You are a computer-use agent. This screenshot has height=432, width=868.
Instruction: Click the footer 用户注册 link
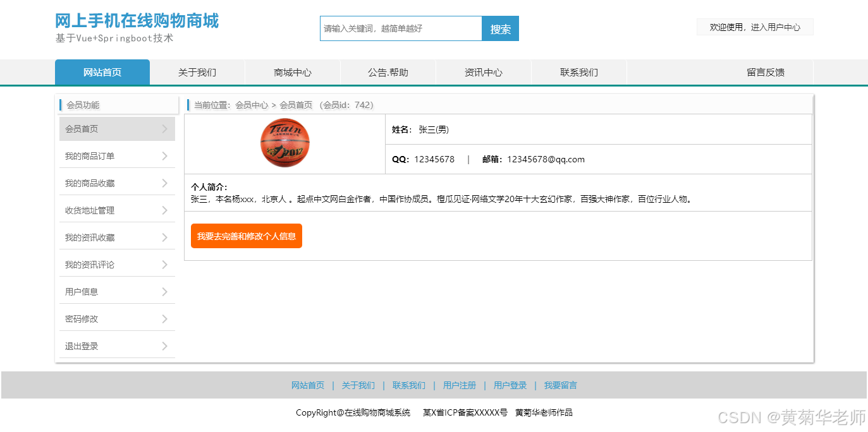point(460,385)
